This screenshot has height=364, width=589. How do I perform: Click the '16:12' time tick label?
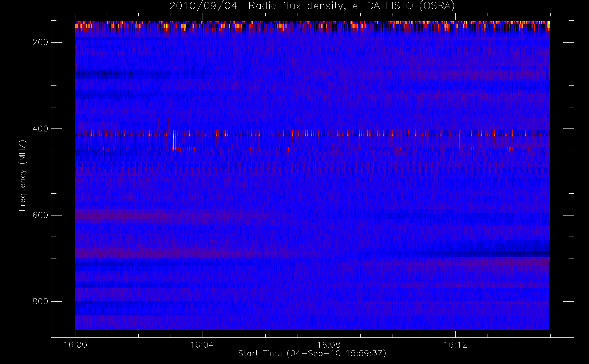coord(455,345)
